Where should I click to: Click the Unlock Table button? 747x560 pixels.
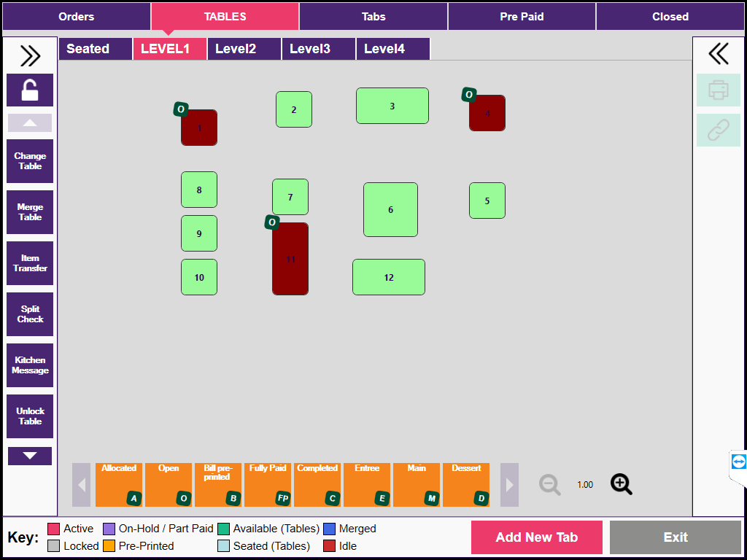pyautogui.click(x=30, y=416)
